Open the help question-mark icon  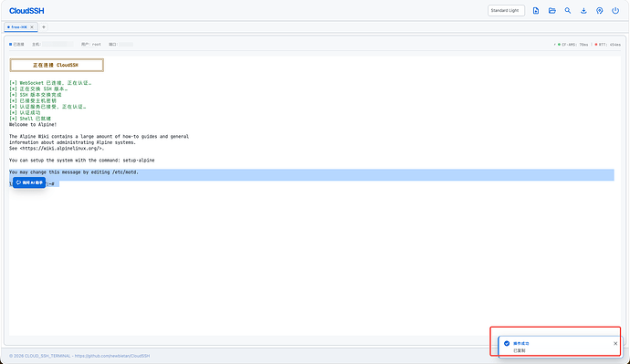click(x=600, y=11)
